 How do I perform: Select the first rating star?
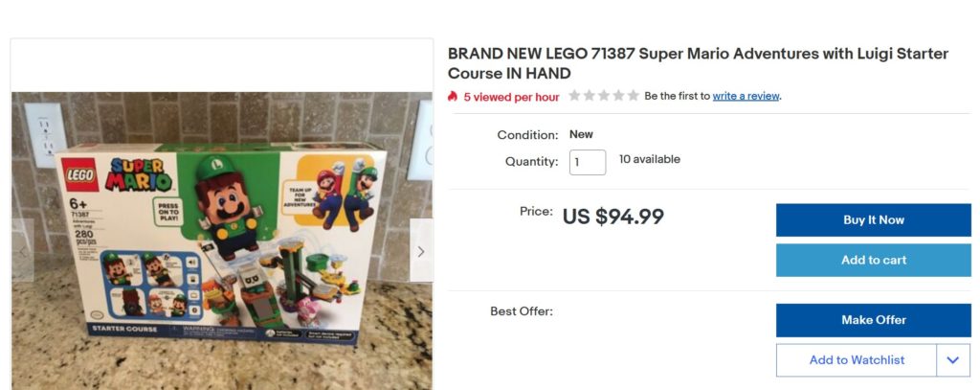click(574, 96)
